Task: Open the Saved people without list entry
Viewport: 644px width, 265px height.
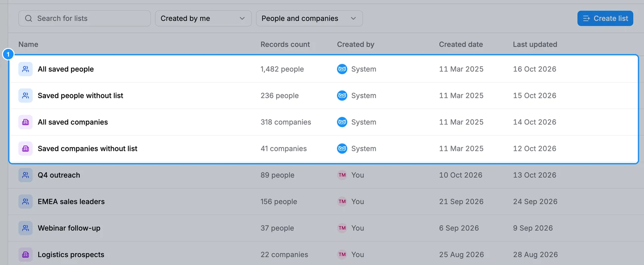Action: [80, 96]
